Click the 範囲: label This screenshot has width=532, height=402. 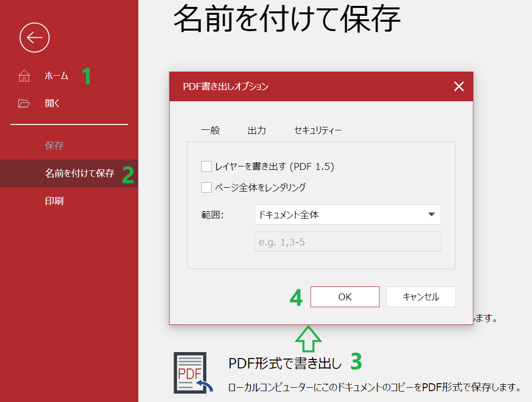pos(212,215)
